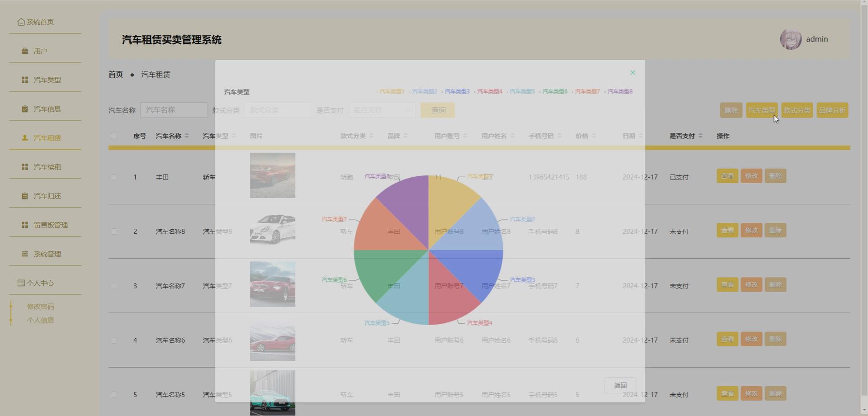This screenshot has height=416, width=868.
Task: Click 查看 for row 4 汽车名称6
Action: tap(727, 339)
